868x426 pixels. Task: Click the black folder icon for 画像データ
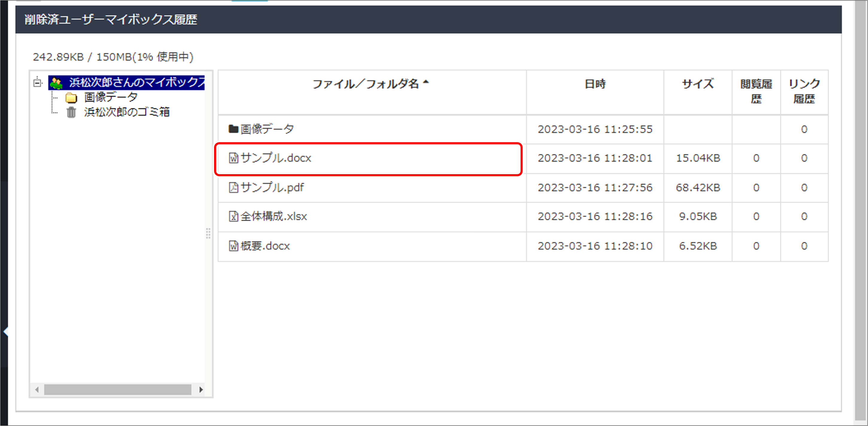233,129
